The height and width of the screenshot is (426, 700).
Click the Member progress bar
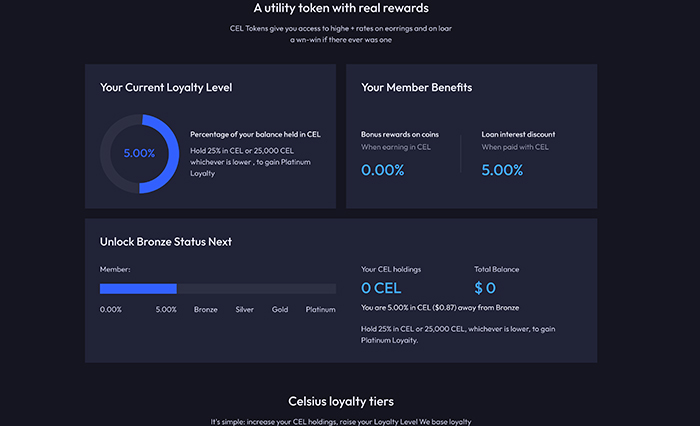tap(218, 289)
